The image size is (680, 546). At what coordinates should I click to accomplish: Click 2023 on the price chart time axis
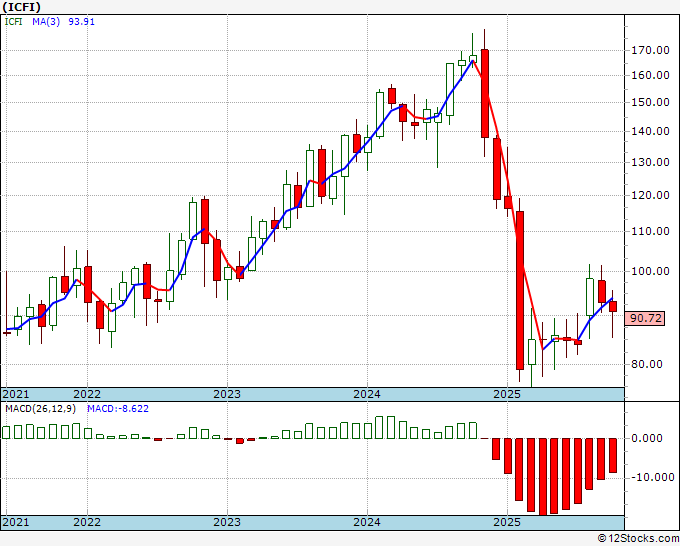click(x=227, y=394)
